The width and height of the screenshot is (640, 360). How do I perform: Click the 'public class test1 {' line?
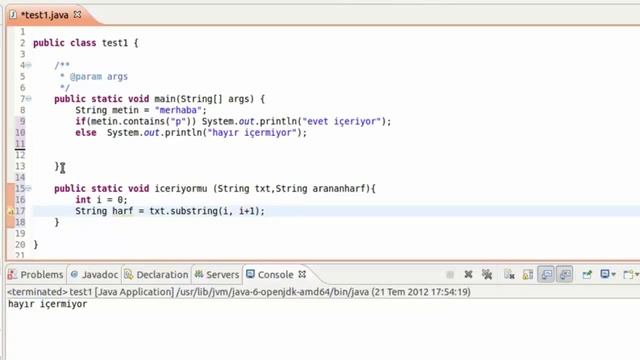(x=86, y=43)
